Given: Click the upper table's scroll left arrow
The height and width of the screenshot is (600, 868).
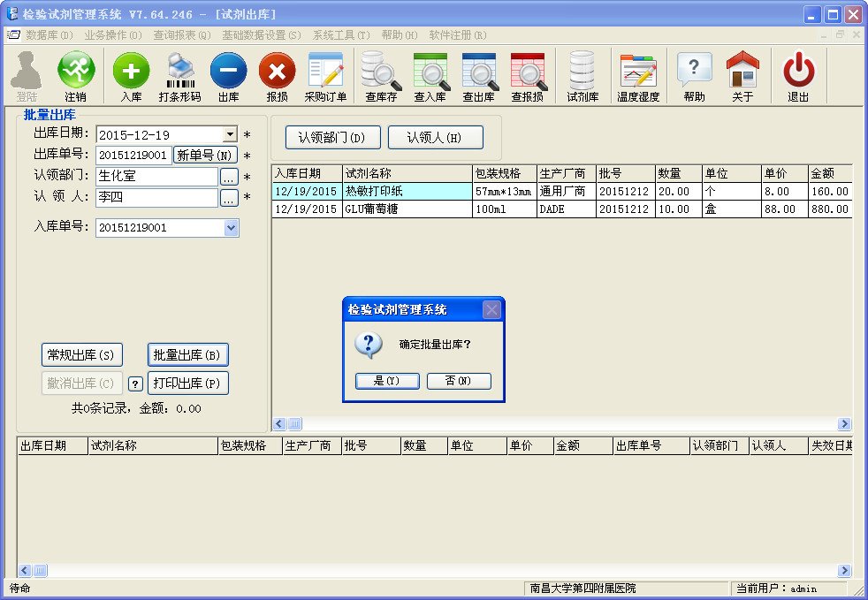Looking at the screenshot, I should (279, 424).
